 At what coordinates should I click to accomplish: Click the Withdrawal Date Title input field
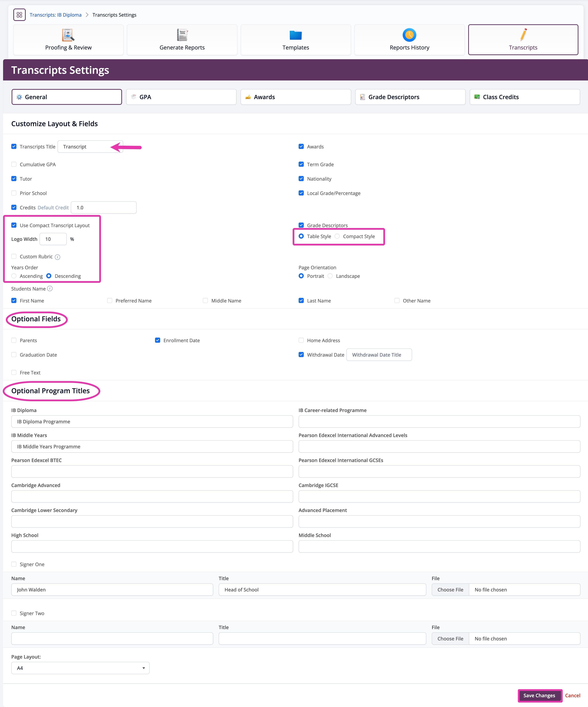(379, 355)
